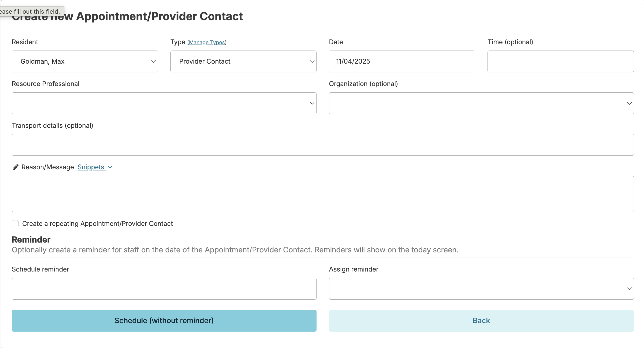Click the Manage Types link
Screen dimensions: 644x348
207,42
